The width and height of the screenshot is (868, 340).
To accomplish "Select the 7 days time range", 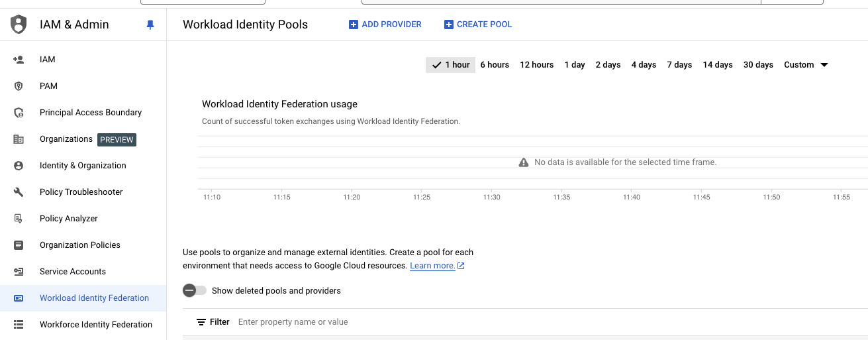I will point(679,65).
